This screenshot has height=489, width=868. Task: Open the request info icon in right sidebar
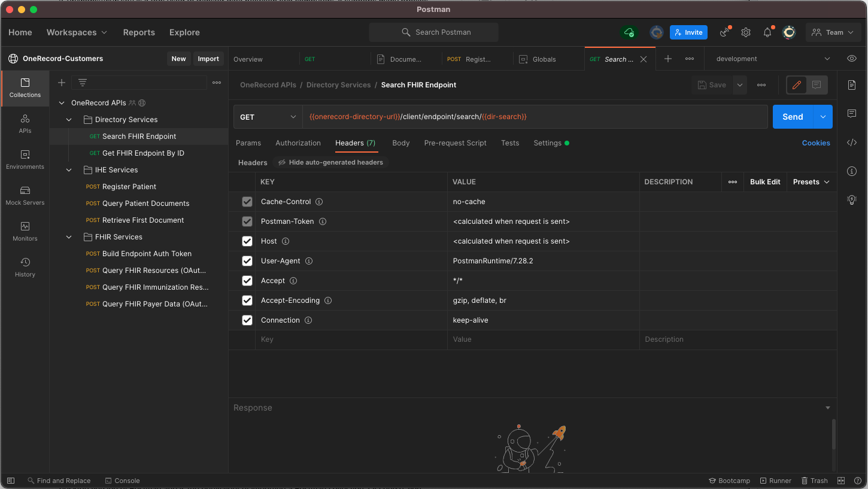(852, 171)
